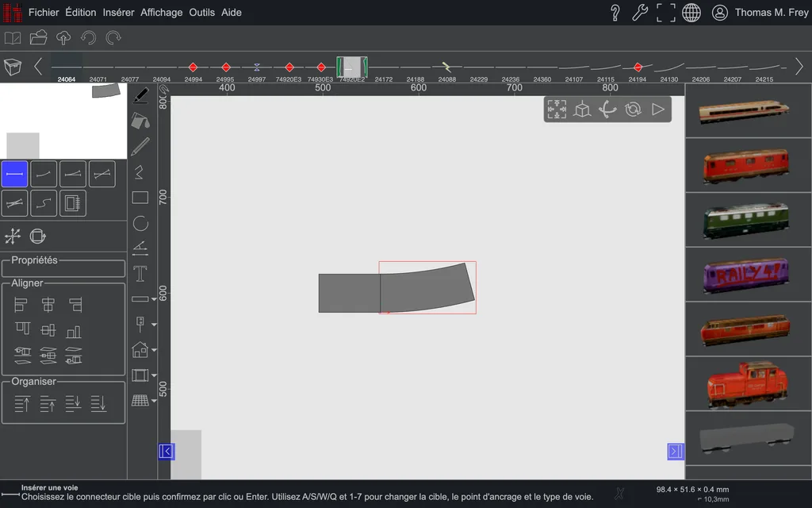
Task: Select the paint bucket tool
Action: coord(140,121)
